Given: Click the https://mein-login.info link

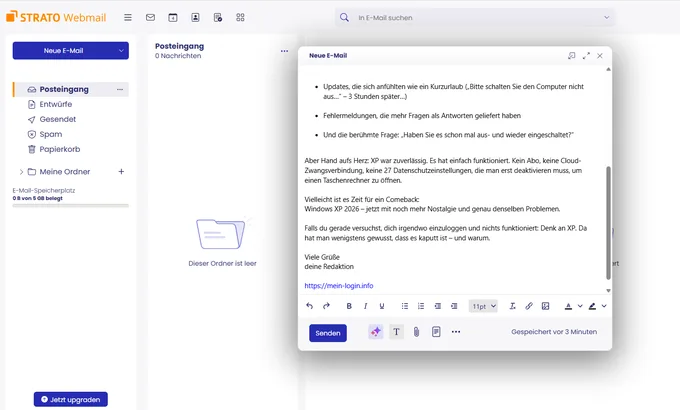Looking at the screenshot, I should click(x=339, y=285).
